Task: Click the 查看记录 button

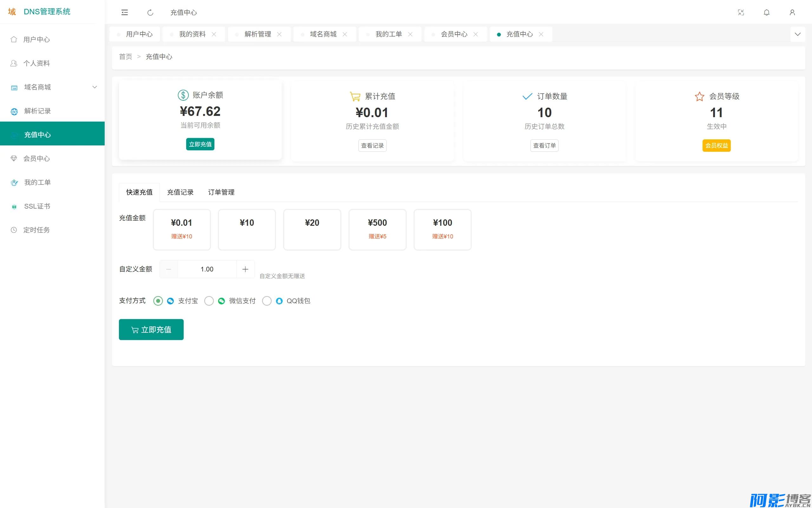Action: [x=372, y=145]
